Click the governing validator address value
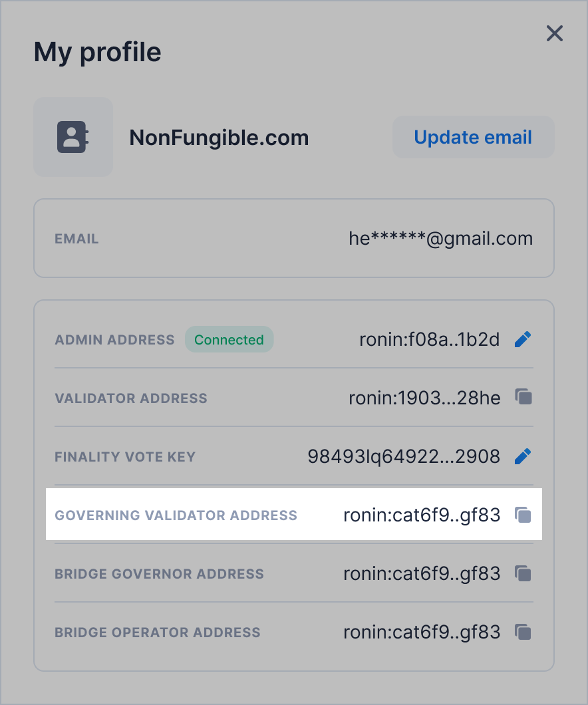 pos(421,515)
